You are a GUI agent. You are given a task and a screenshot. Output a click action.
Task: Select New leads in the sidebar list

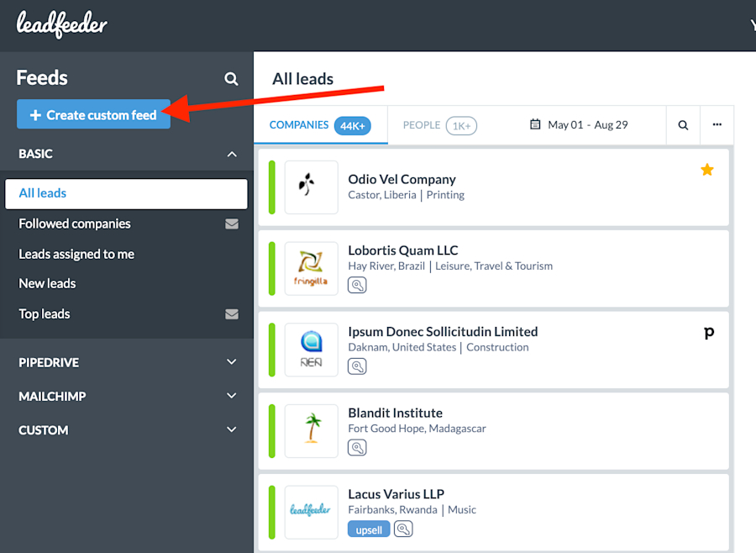[47, 283]
